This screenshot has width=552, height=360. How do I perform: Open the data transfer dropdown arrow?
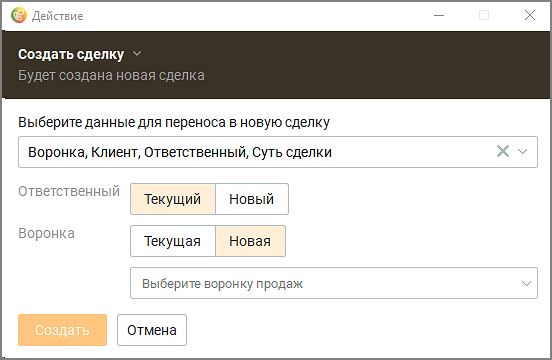coord(522,152)
